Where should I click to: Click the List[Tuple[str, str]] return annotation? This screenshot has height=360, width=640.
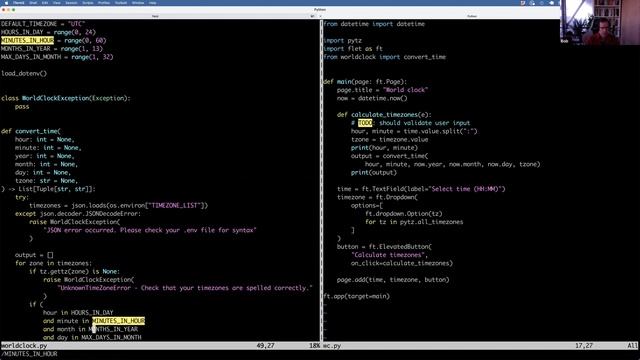[57, 189]
